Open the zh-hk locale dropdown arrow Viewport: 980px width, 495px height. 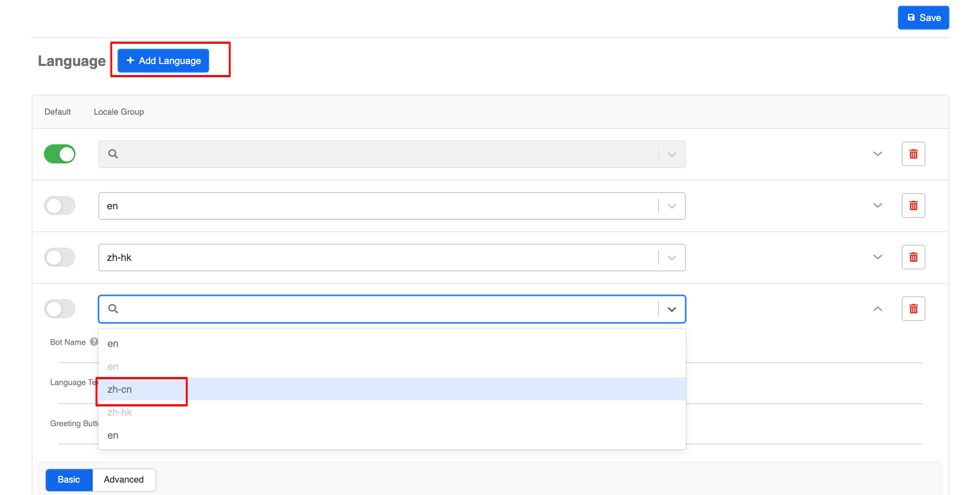(x=672, y=258)
